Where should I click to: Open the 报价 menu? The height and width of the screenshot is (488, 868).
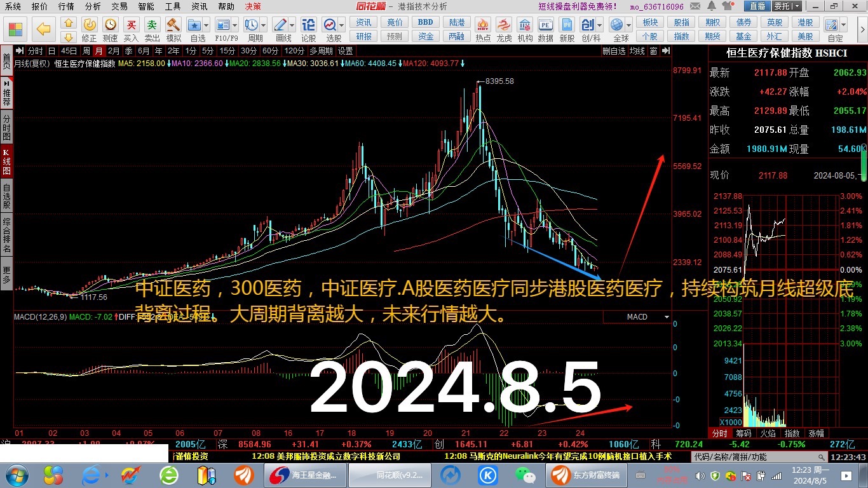coord(39,6)
